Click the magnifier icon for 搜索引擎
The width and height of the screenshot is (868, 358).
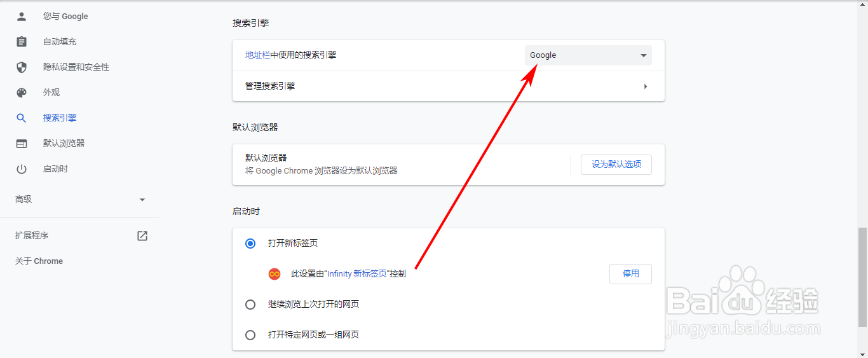click(x=22, y=118)
